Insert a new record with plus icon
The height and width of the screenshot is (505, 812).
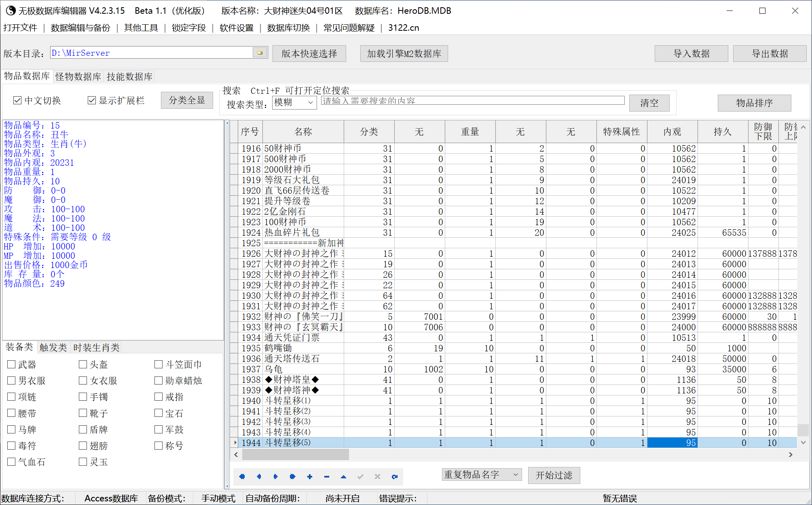(x=310, y=477)
